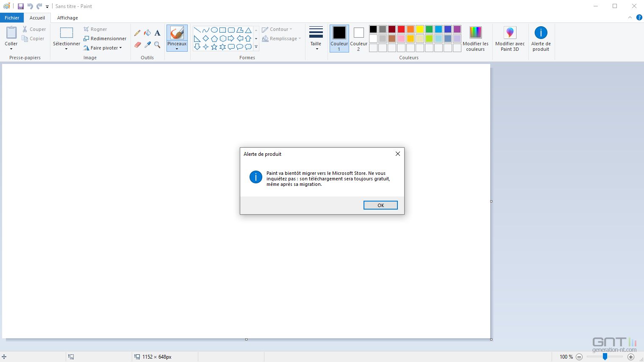Pick the red color swatch
This screenshot has height=362, width=644.
pos(401,29)
